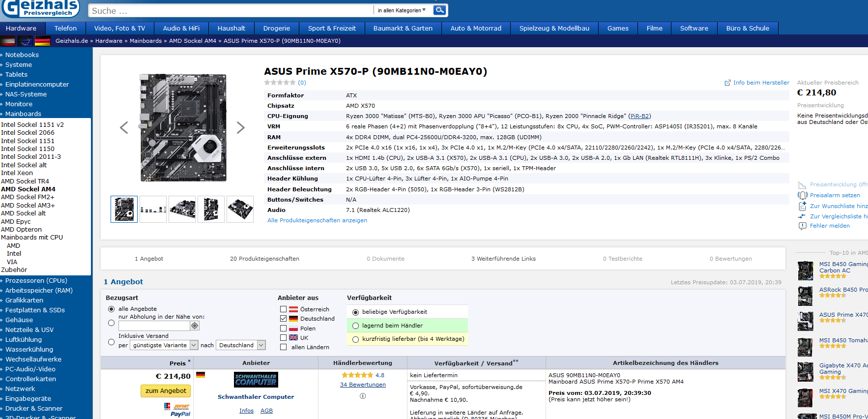Screen dimensions: 868x419
Task: Open the 34 Bewertungen link
Action: pos(363,385)
